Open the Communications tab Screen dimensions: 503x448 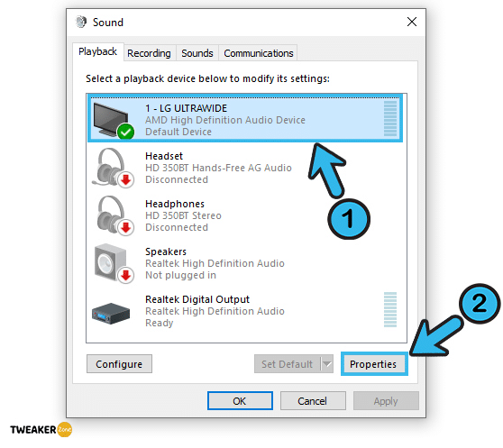[x=258, y=53]
